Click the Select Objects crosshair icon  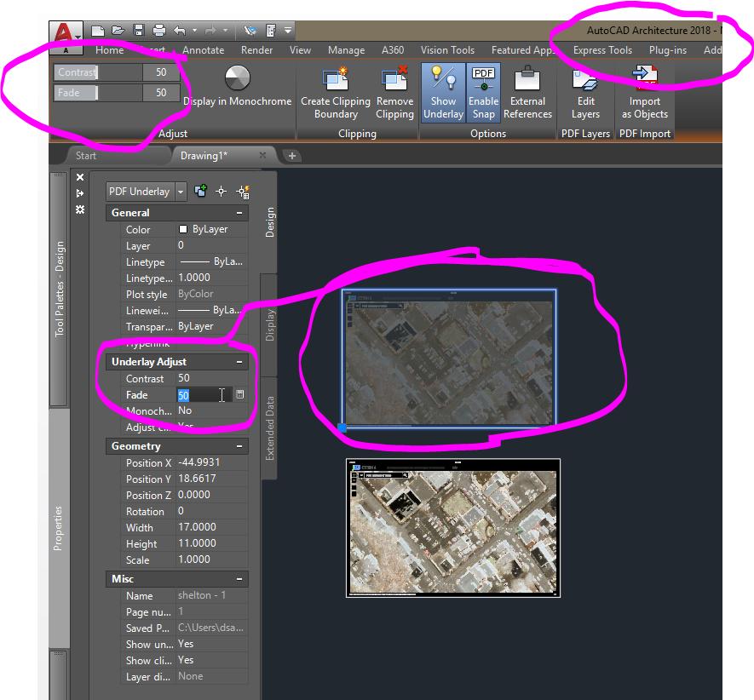222,192
